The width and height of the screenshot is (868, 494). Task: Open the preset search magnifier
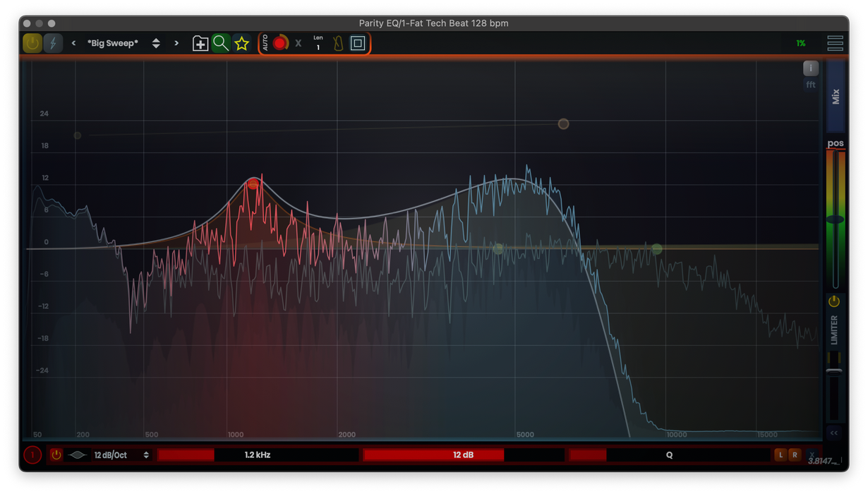tap(221, 44)
